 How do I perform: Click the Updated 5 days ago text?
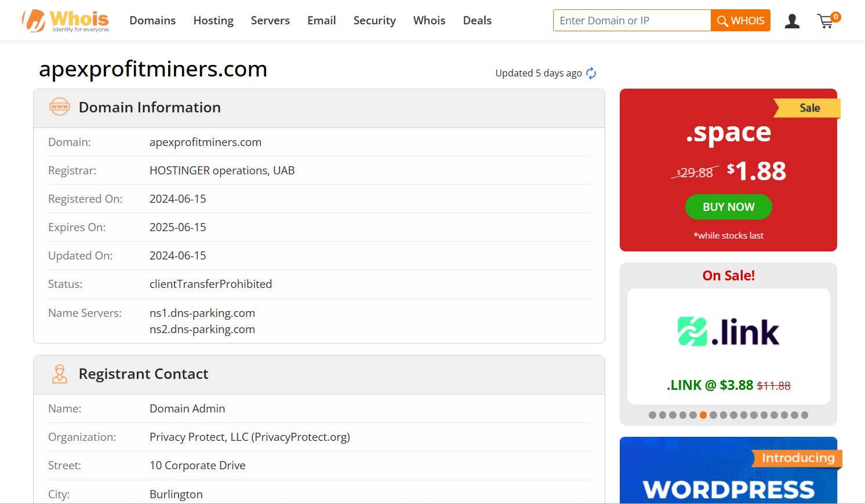(x=539, y=73)
